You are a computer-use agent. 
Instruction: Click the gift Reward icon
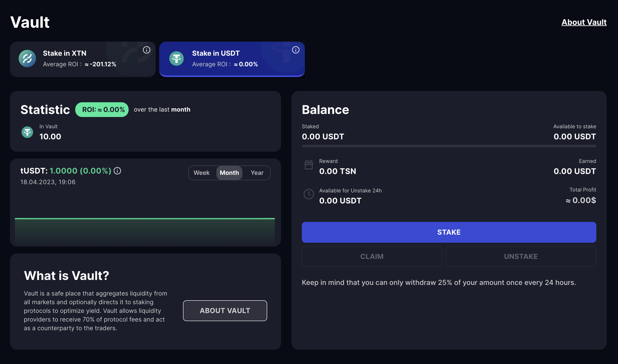click(309, 165)
